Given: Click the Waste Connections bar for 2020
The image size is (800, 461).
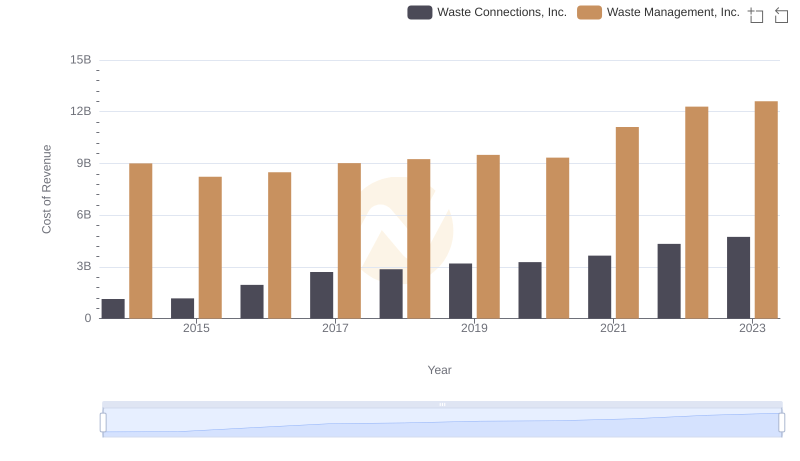Looking at the screenshot, I should [x=530, y=290].
